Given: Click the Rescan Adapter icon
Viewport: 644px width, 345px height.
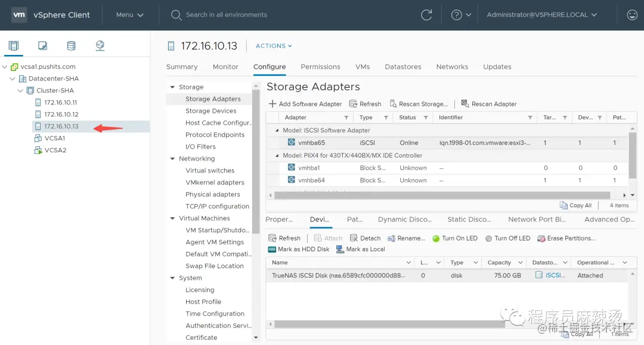Looking at the screenshot, I should pyautogui.click(x=465, y=103).
